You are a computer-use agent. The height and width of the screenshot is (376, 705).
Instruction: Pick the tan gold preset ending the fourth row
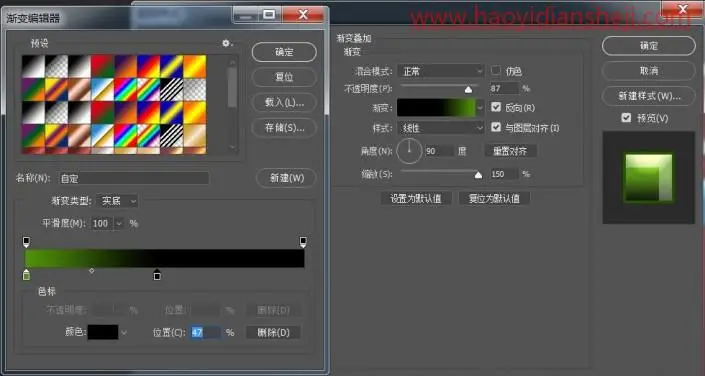pos(195,135)
